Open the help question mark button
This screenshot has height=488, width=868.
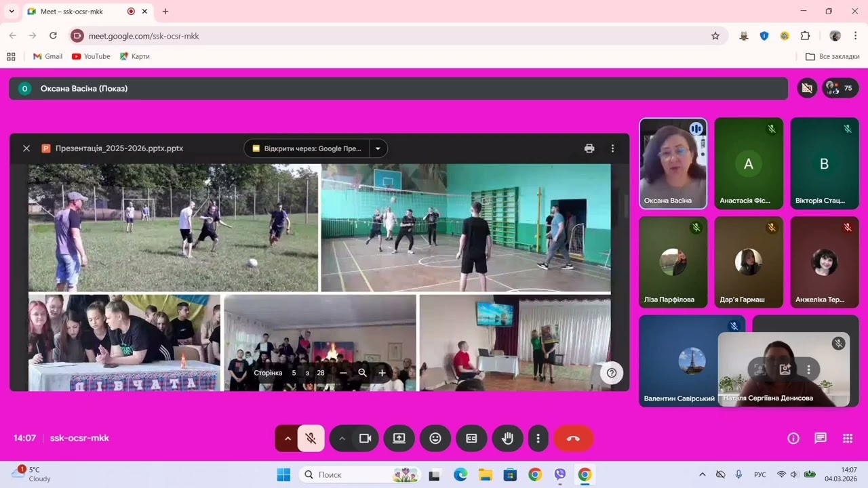[x=612, y=373]
